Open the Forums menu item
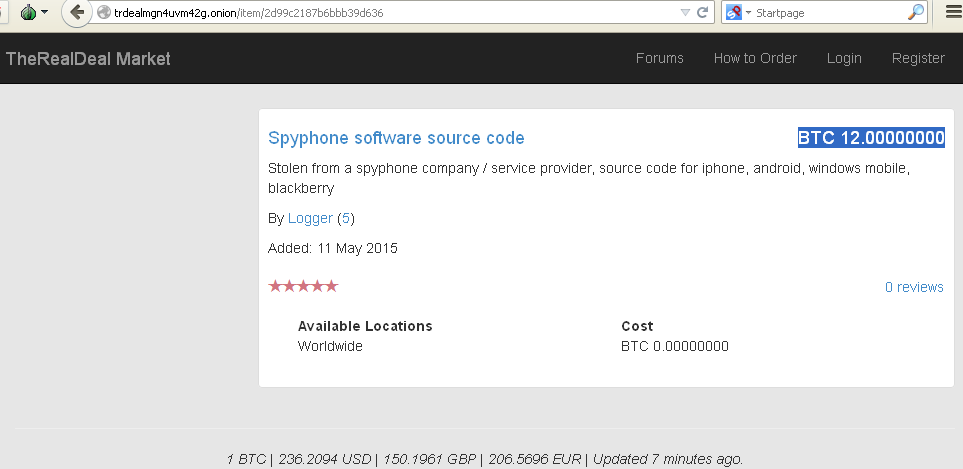The image size is (963, 469). [660, 58]
